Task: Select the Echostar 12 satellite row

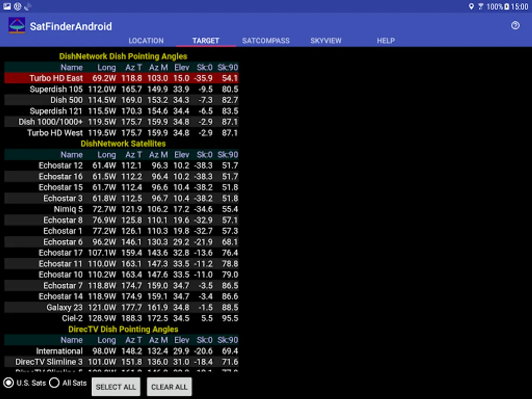Action: (x=121, y=165)
